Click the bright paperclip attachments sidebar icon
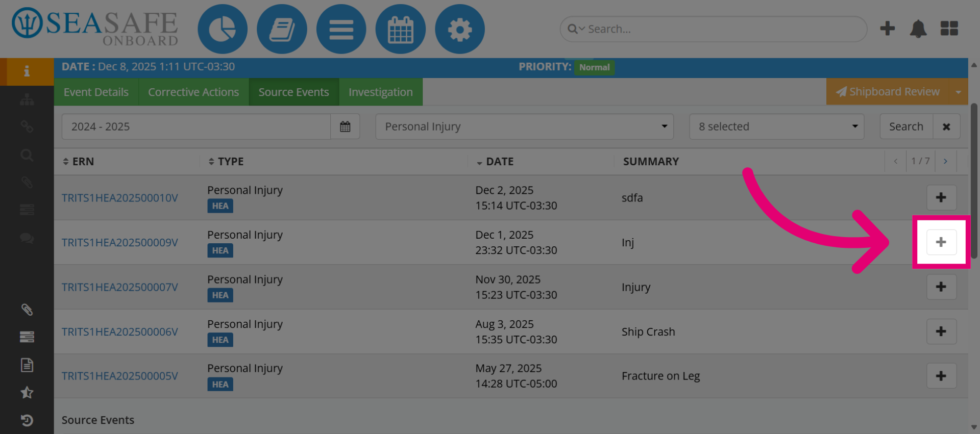 point(27,310)
